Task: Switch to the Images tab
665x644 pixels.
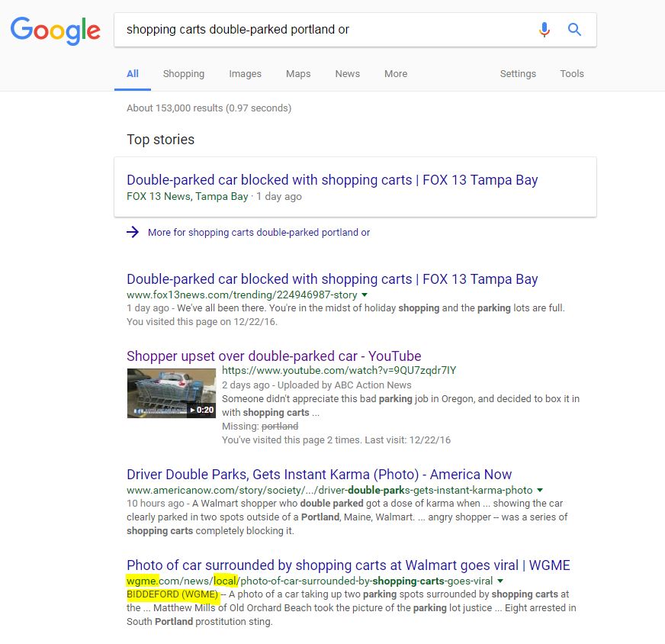Action: [245, 74]
